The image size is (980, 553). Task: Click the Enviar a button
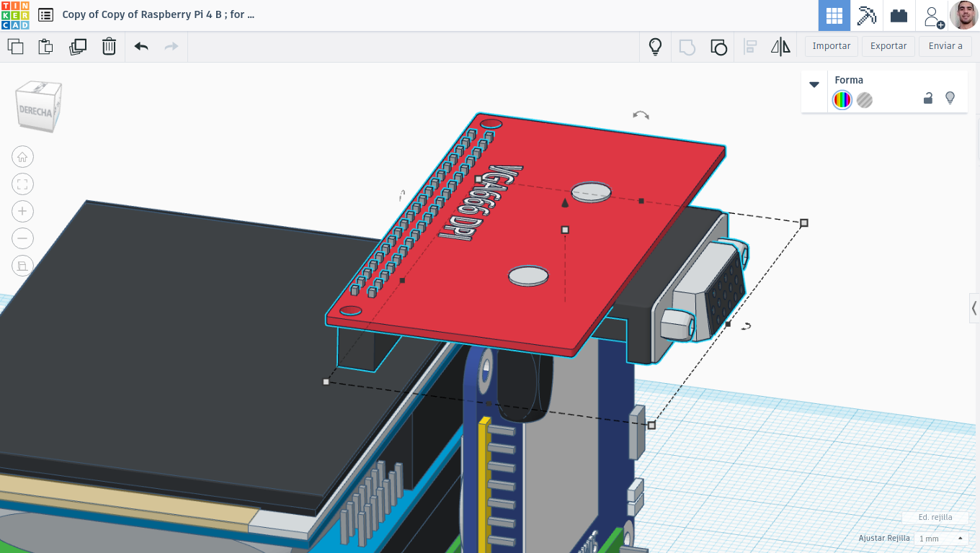click(945, 46)
